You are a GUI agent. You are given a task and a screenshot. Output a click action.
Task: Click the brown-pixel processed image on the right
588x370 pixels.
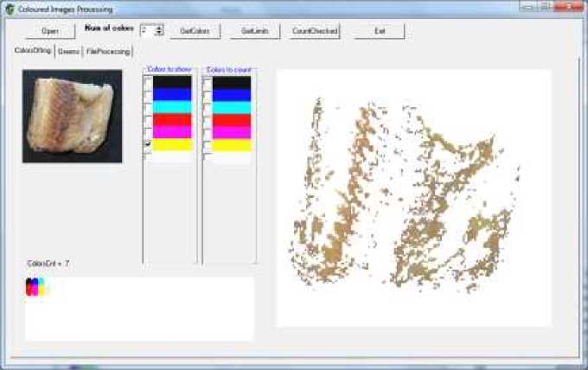(414, 198)
